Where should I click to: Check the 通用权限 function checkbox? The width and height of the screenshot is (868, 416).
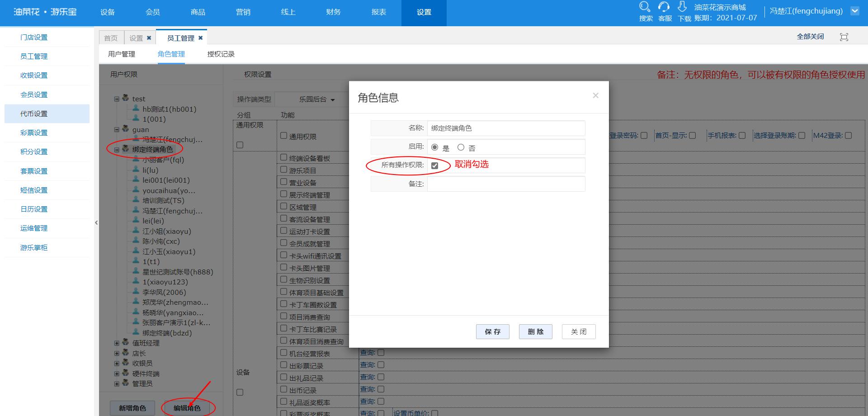pyautogui.click(x=283, y=135)
